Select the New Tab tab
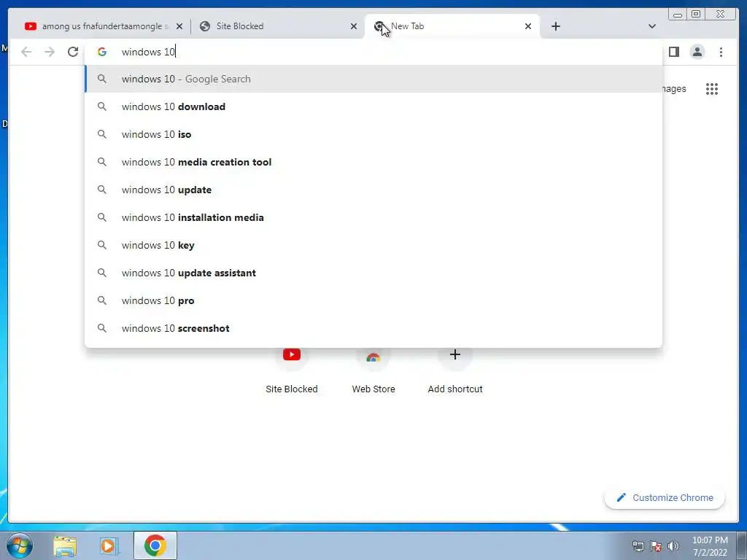Image resolution: width=747 pixels, height=560 pixels. coord(452,26)
